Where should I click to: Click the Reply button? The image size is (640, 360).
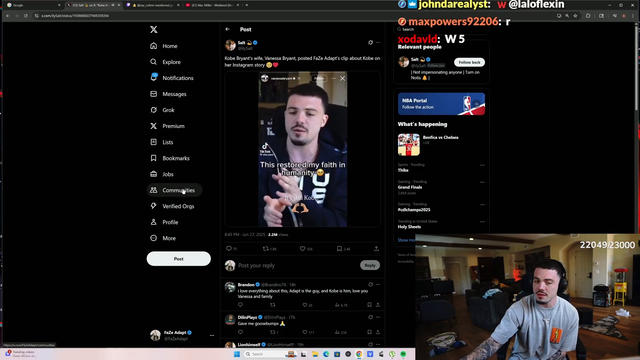370,265
